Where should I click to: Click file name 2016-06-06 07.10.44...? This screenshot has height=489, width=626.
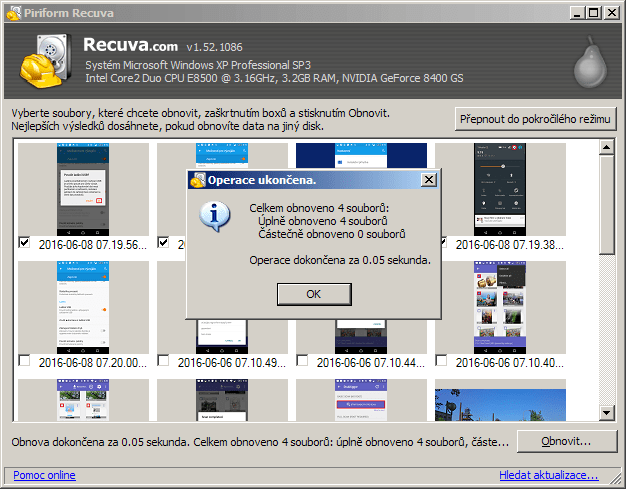[370, 363]
